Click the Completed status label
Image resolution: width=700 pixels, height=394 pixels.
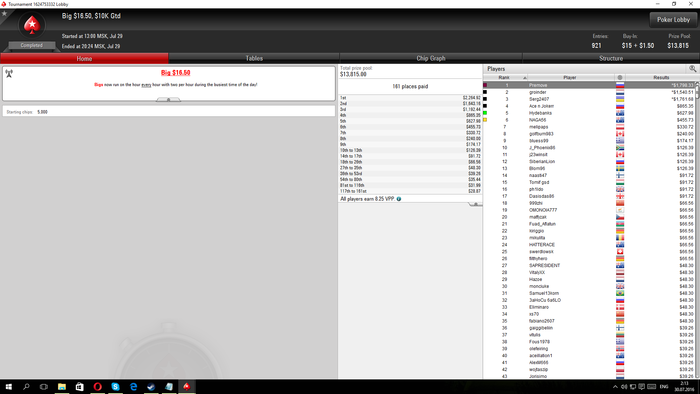point(31,46)
